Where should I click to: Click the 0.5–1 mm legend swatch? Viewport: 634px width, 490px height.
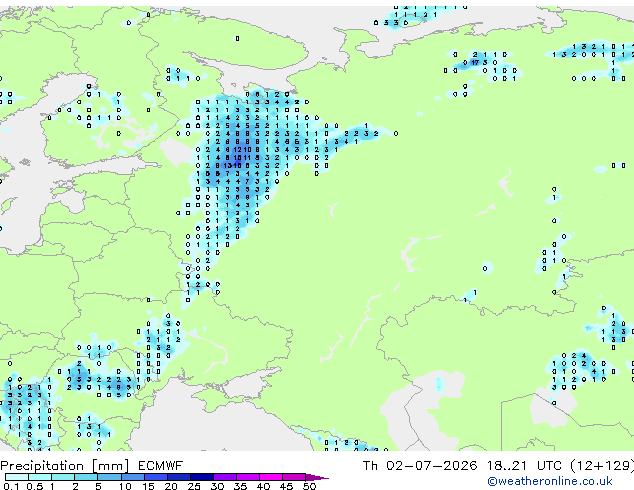(x=40, y=477)
